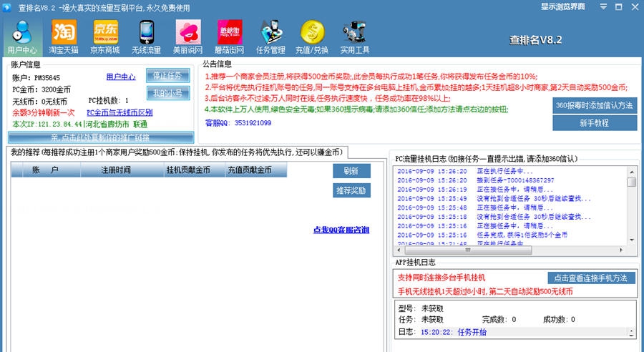This screenshot has height=352, width=644.
Task: Open the PC金币与无线币区别 link
Action: tap(119, 112)
